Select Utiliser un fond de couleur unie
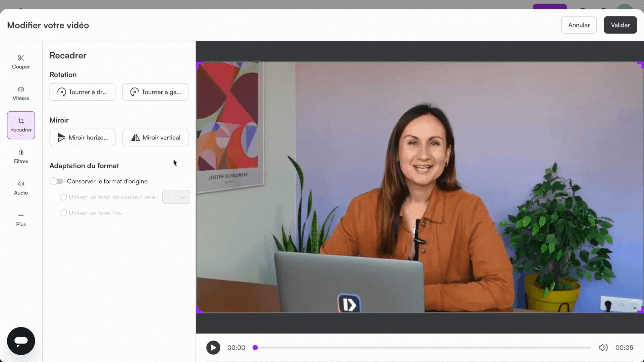644x362 pixels. pos(63,197)
